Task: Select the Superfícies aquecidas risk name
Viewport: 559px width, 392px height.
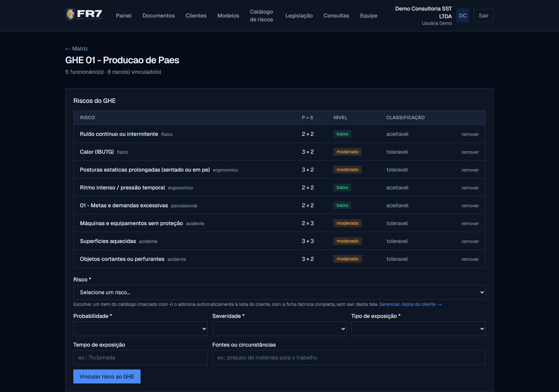Action: 108,241
